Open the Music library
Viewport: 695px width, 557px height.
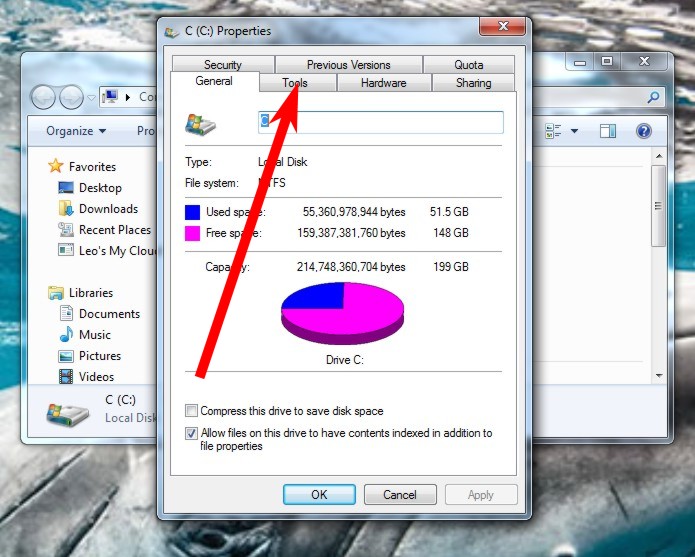pyautogui.click(x=95, y=335)
